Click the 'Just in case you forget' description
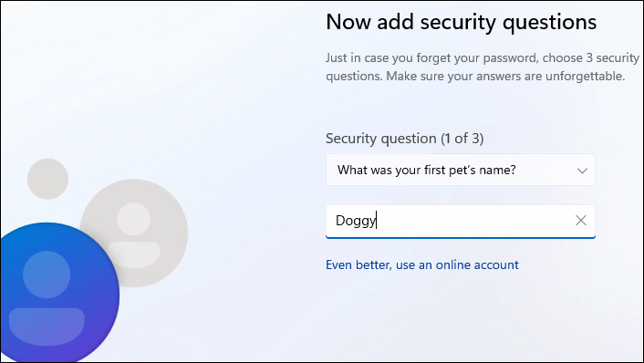This screenshot has height=363, width=644. point(483,67)
